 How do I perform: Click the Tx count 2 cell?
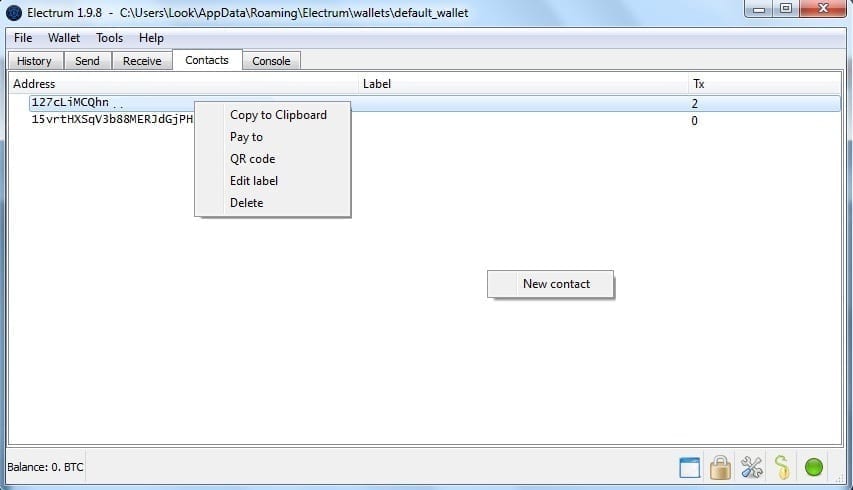click(695, 103)
